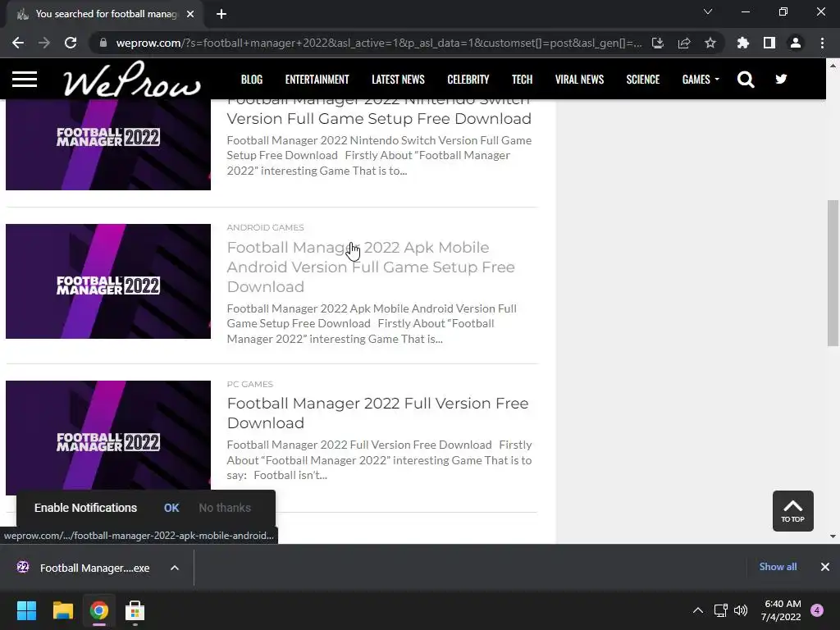Open network status tray icon
The height and width of the screenshot is (630, 840).
[x=720, y=610]
